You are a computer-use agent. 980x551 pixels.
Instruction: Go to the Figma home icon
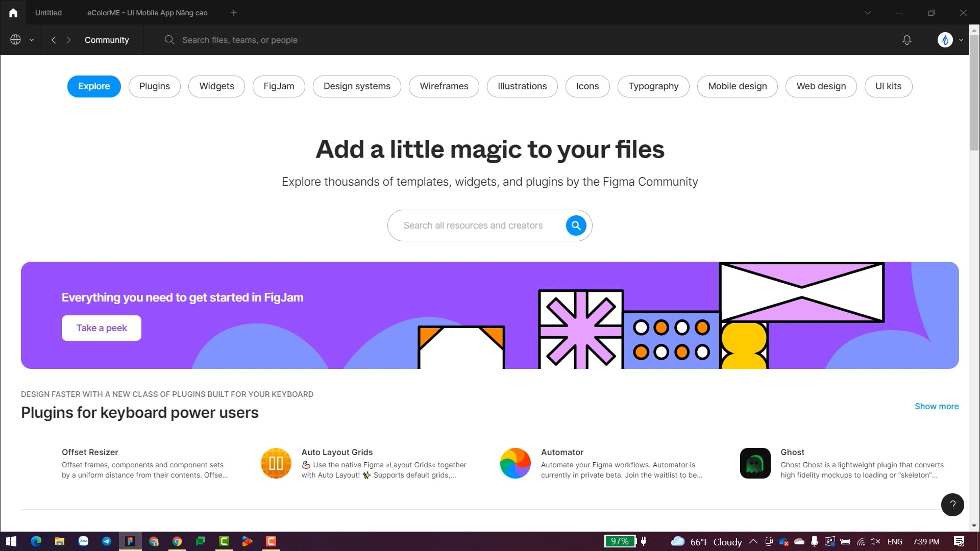pyautogui.click(x=13, y=13)
